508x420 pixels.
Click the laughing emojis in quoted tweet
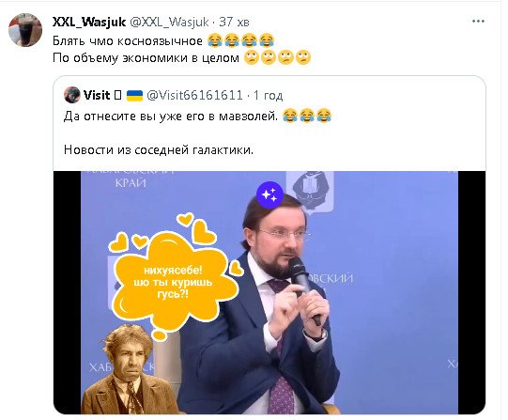point(307,116)
